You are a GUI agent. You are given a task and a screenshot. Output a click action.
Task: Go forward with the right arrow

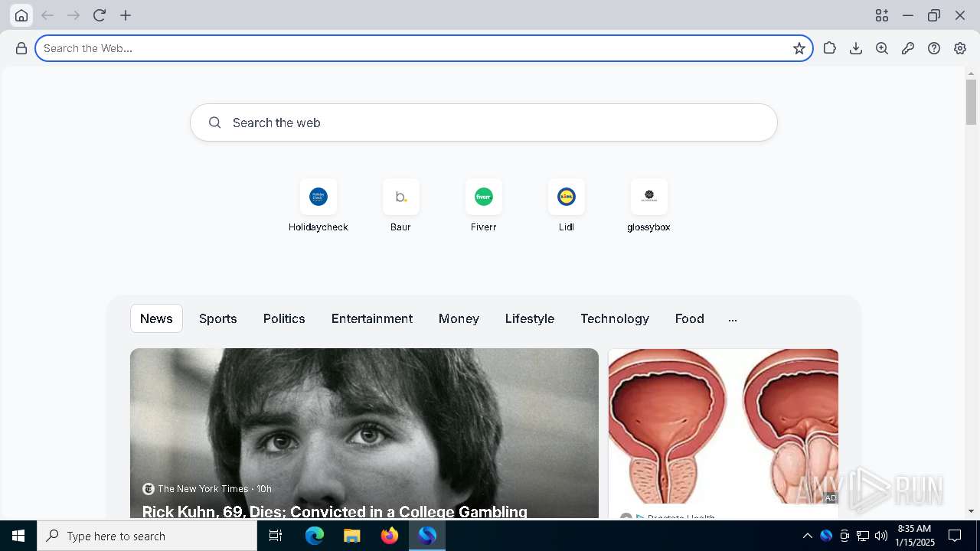click(x=73, y=15)
